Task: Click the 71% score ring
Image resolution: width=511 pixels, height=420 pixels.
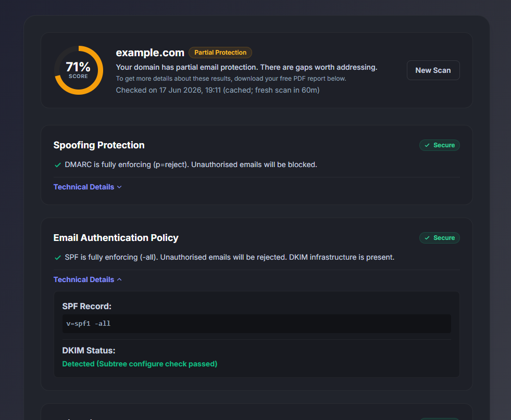Action: (79, 70)
